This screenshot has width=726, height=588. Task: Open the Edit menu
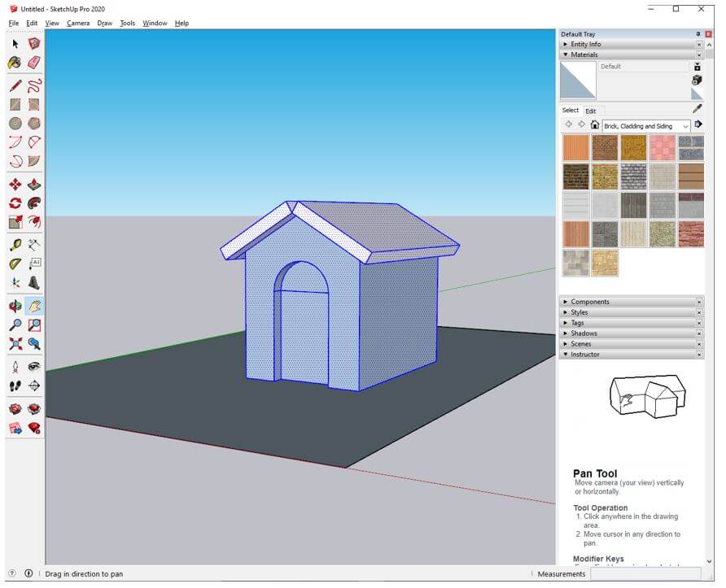click(x=32, y=23)
